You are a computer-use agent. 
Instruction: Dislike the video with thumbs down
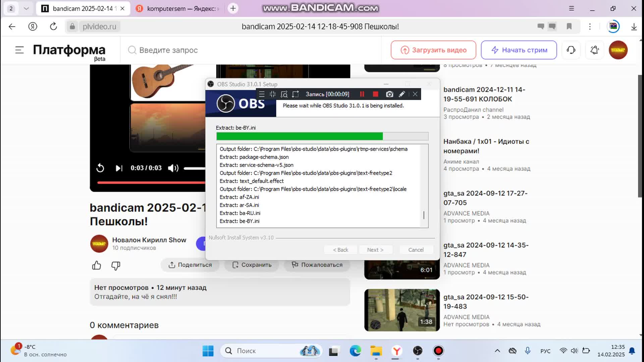[116, 265]
